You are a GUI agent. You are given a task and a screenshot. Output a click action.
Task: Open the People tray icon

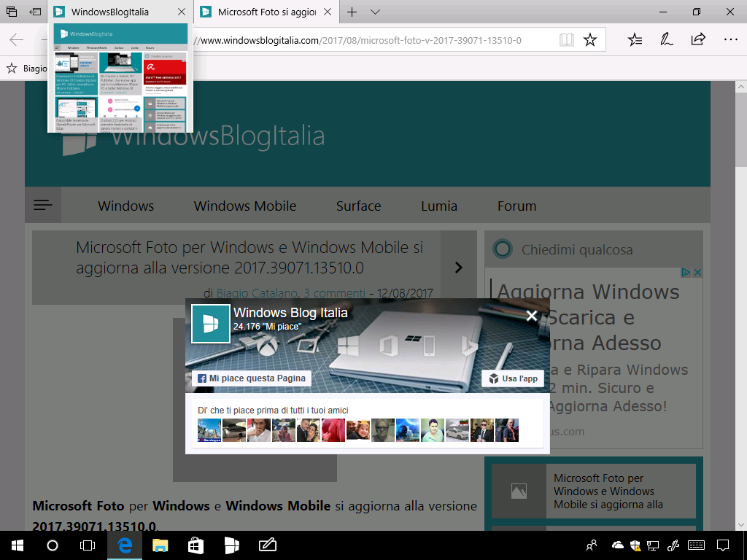pyautogui.click(x=592, y=545)
